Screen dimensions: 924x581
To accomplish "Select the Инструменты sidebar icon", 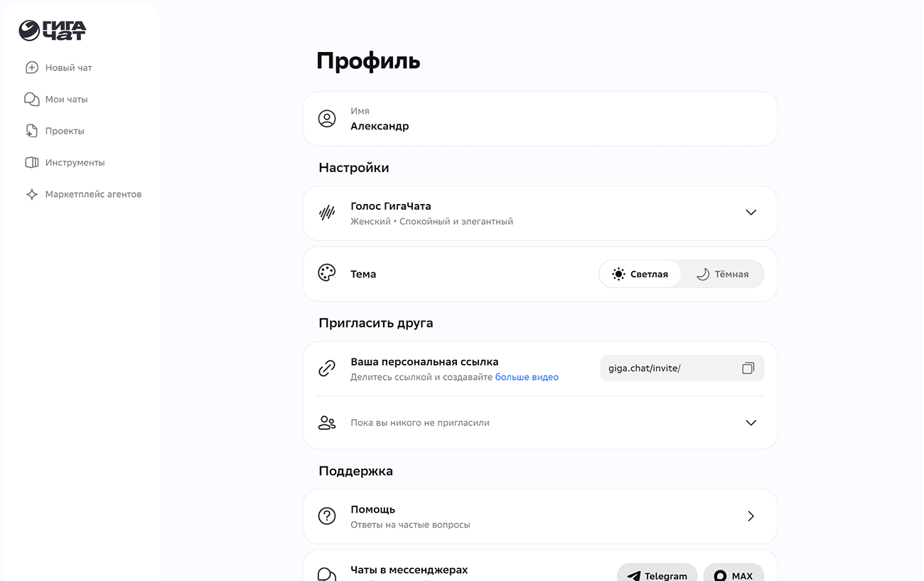I will pyautogui.click(x=32, y=162).
